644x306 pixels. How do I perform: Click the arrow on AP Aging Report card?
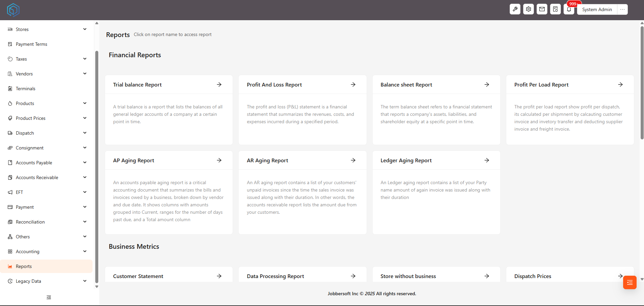[x=219, y=160]
